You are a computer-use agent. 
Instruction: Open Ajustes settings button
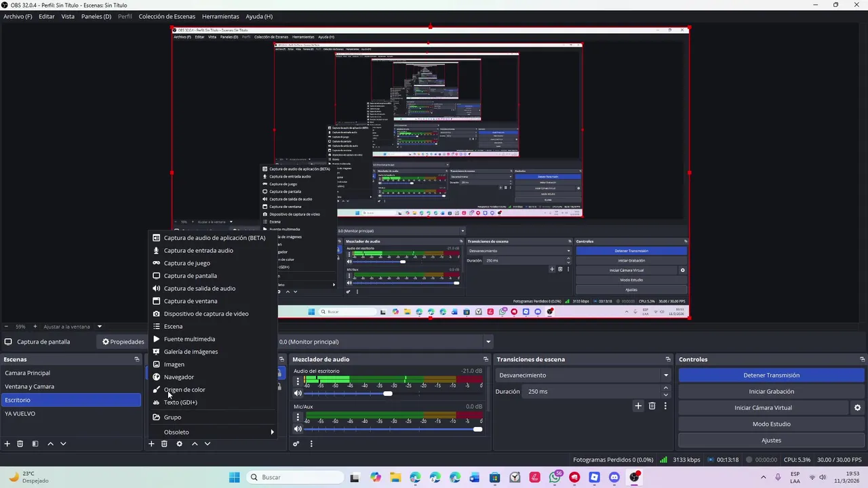(772, 441)
